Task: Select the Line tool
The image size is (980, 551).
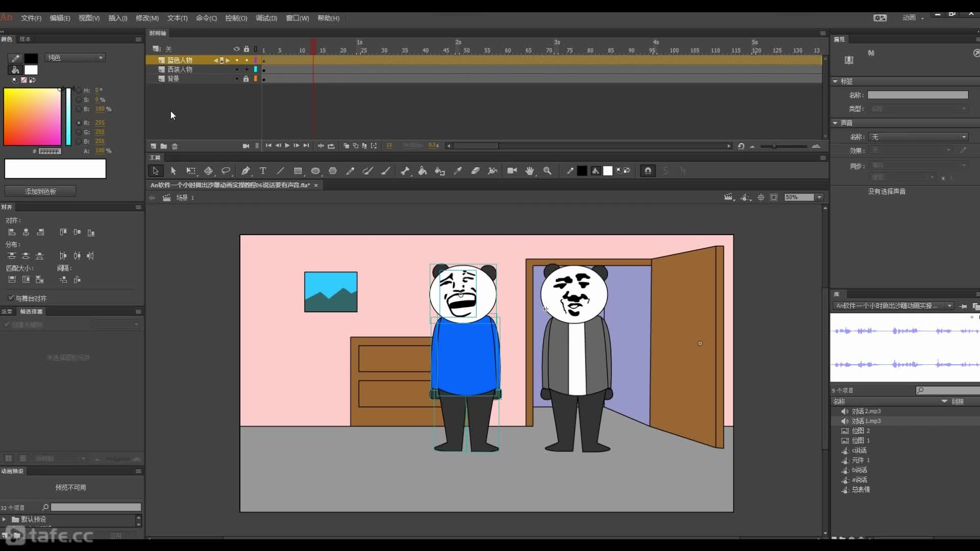Action: click(x=280, y=171)
